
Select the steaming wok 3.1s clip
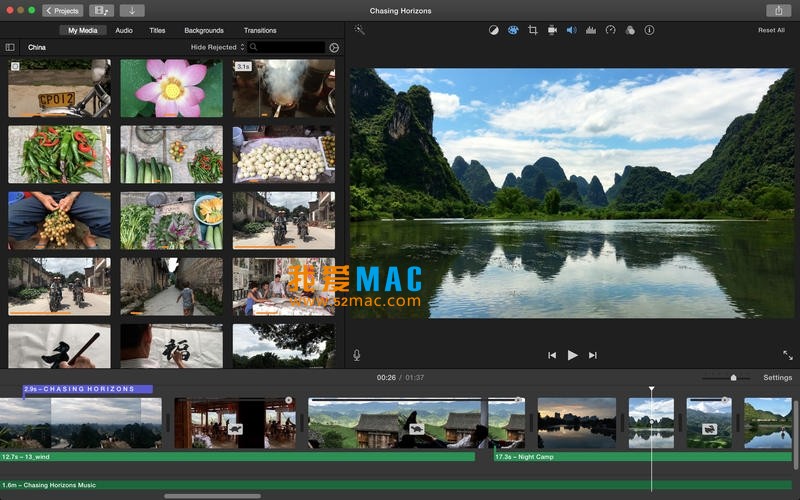pyautogui.click(x=284, y=88)
